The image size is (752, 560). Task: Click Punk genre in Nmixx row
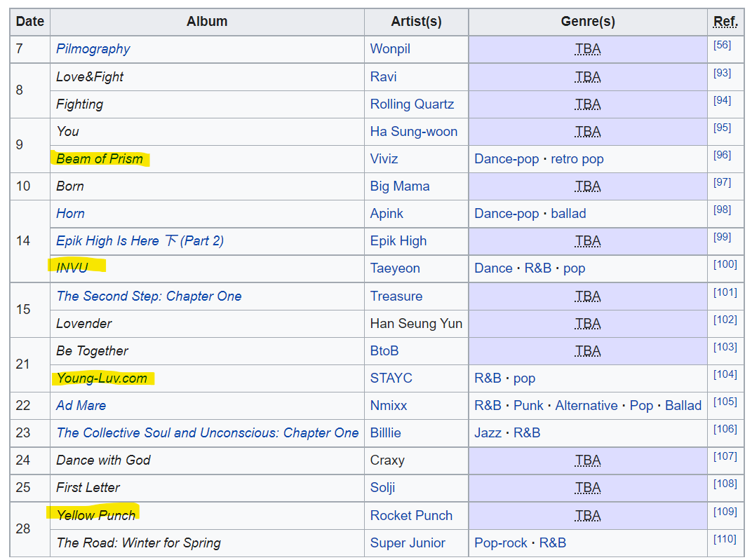[528, 405]
